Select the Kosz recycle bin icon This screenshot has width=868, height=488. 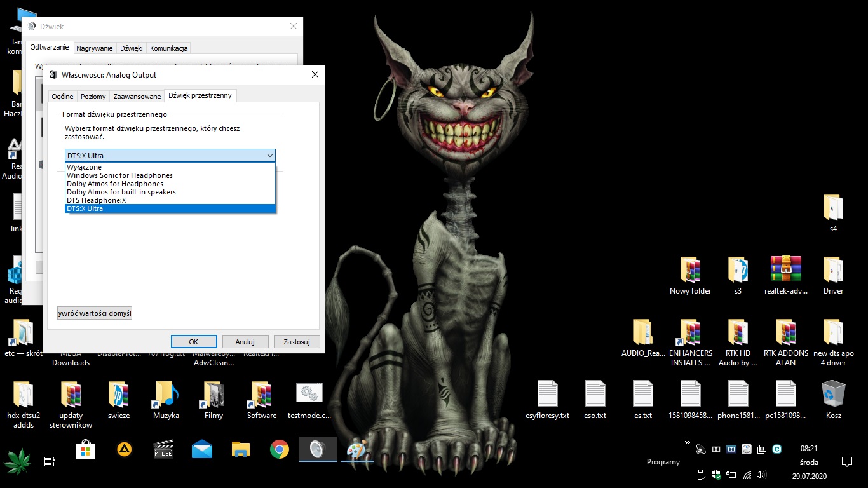click(833, 399)
